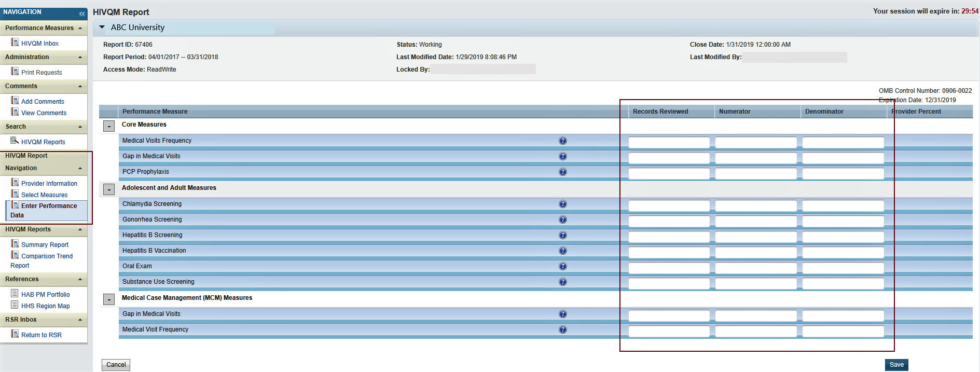
Task: Collapse the Core Measures section
Action: 109,126
